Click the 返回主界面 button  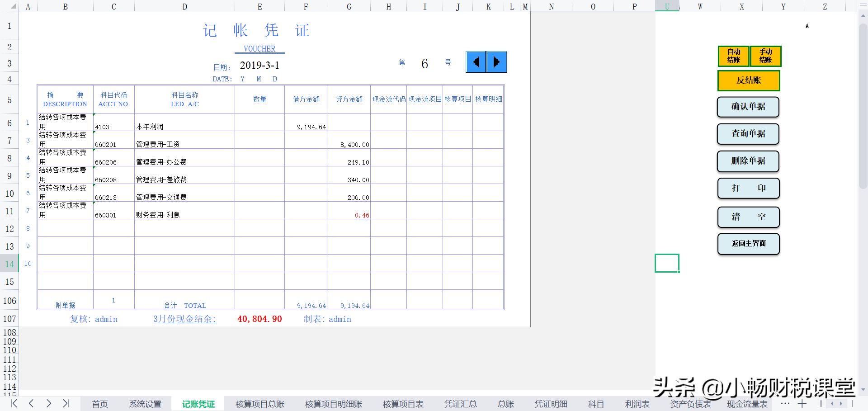point(748,244)
